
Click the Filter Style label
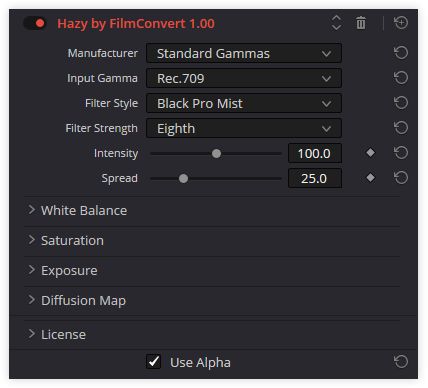(x=111, y=103)
